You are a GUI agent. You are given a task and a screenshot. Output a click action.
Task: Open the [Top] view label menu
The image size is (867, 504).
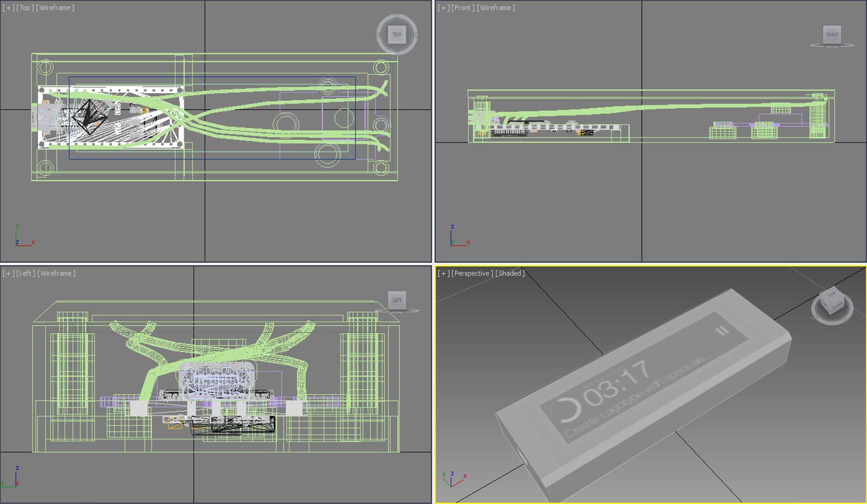pyautogui.click(x=24, y=8)
